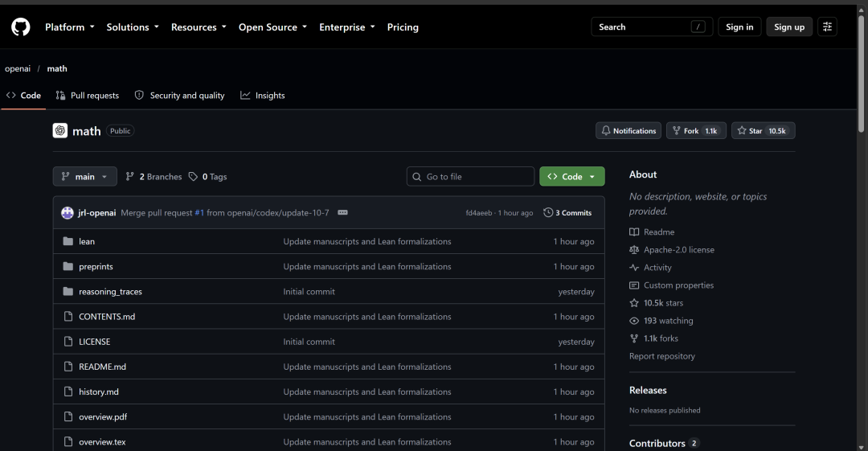Open the Security and quality tab

pyautogui.click(x=180, y=96)
